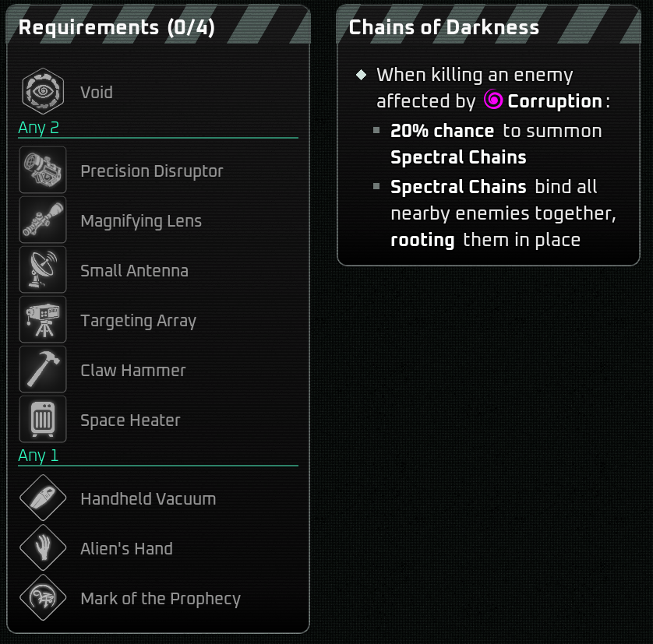Click the Mark of the Prophecy label
The height and width of the screenshot is (644, 653).
click(x=161, y=599)
